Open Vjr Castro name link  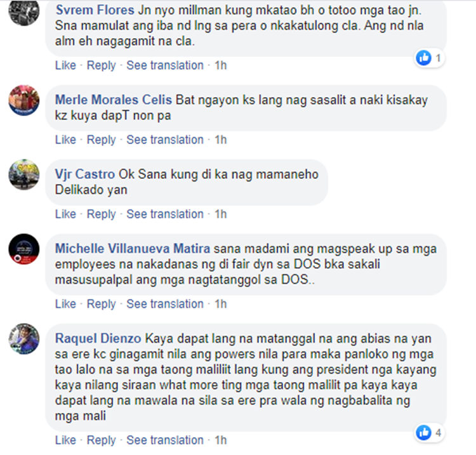tap(84, 175)
